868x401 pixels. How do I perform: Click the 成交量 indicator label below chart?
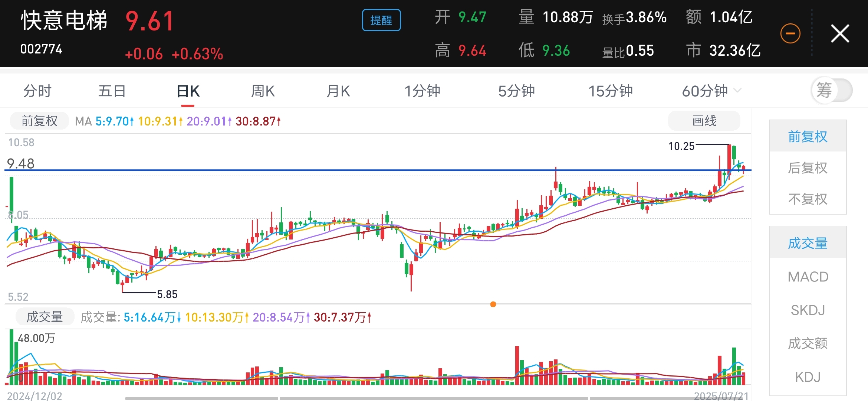tap(45, 317)
